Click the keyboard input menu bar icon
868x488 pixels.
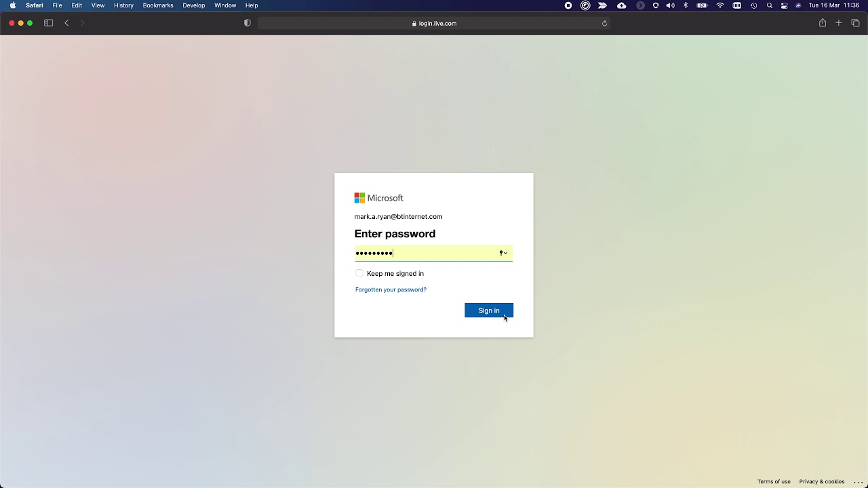pyautogui.click(x=737, y=5)
